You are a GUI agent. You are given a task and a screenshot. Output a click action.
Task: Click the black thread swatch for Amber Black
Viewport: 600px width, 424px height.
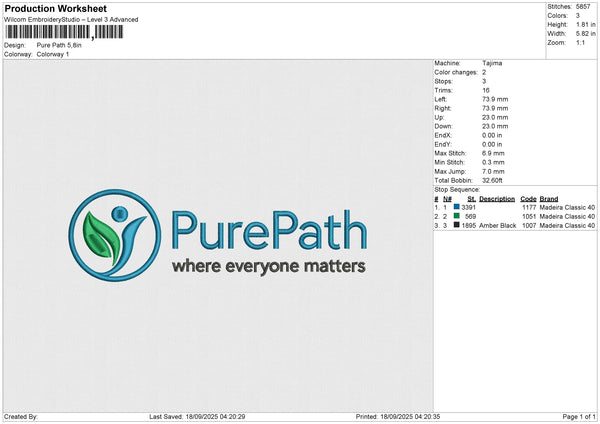(456, 225)
